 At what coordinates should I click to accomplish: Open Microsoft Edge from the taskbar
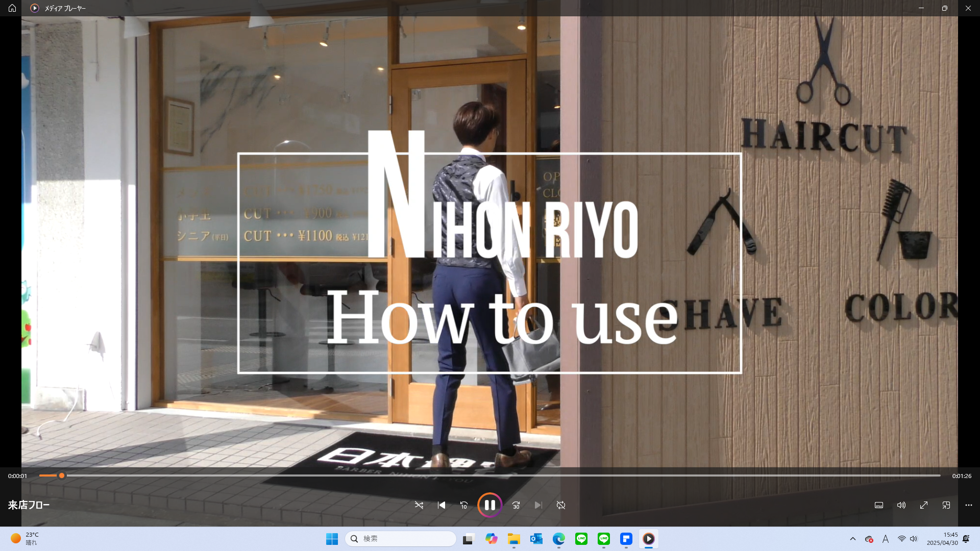point(559,539)
